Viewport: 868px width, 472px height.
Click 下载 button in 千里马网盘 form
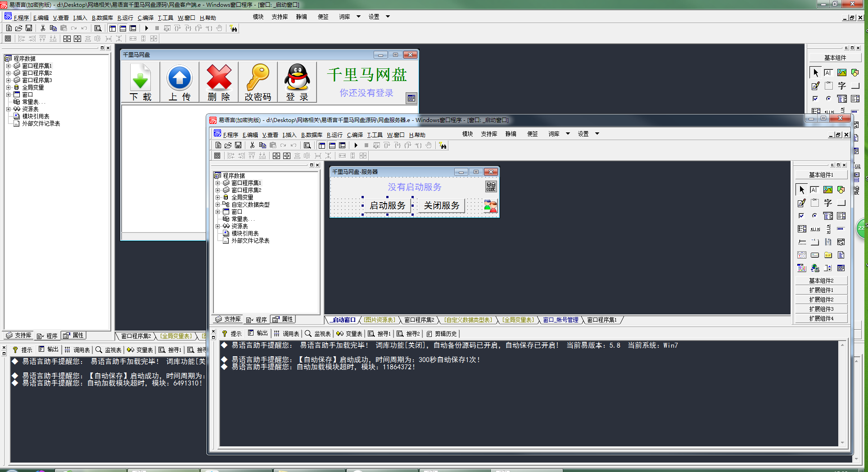[x=140, y=82]
